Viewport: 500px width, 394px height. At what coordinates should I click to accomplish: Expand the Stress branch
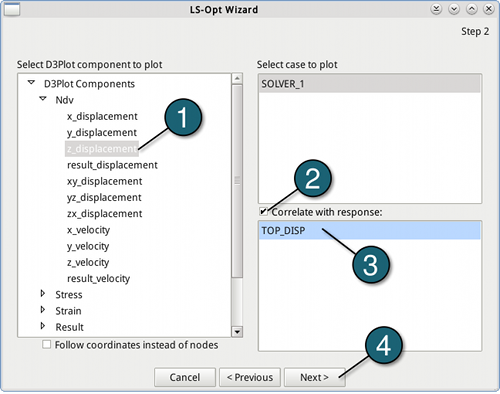pos(43,293)
